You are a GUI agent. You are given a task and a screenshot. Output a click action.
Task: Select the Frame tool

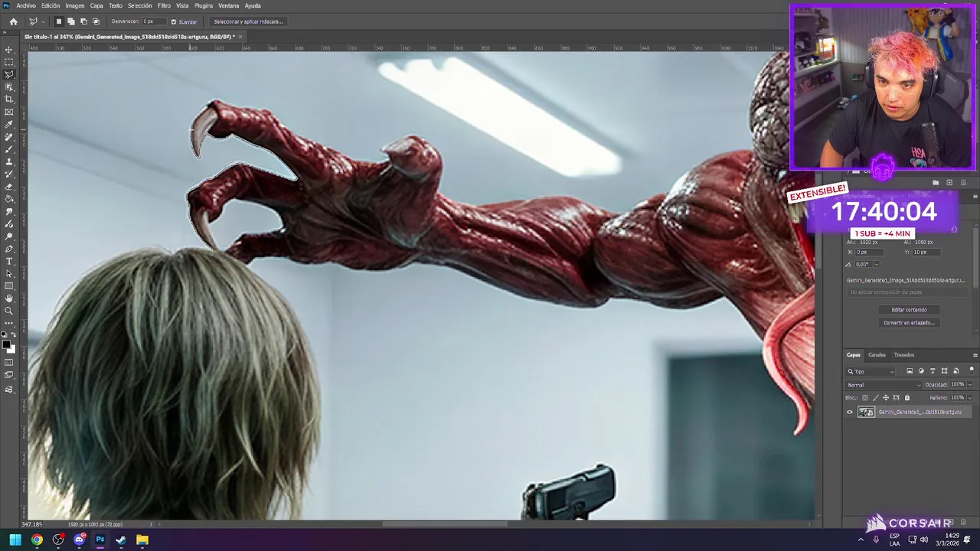pyautogui.click(x=9, y=112)
